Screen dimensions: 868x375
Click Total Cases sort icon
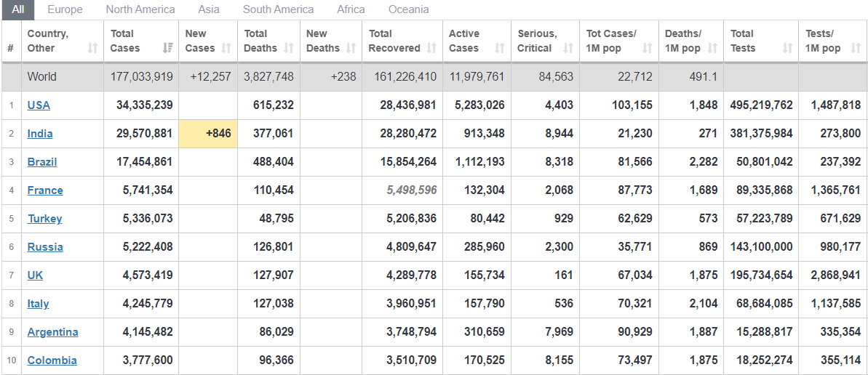pos(168,49)
